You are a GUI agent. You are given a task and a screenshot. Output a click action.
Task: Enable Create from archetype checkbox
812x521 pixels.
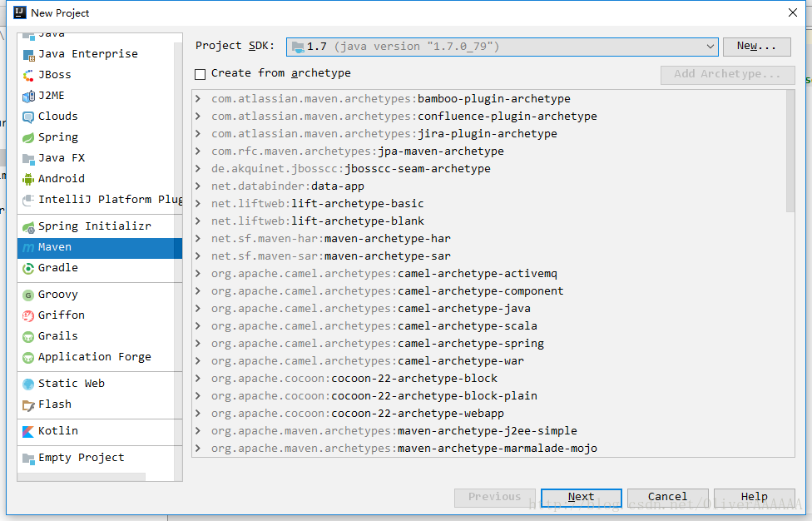[200, 74]
